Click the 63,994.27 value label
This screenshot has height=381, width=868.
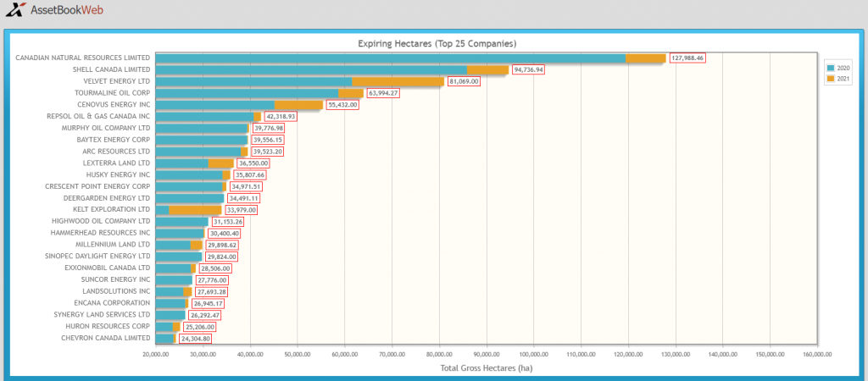coord(383,93)
